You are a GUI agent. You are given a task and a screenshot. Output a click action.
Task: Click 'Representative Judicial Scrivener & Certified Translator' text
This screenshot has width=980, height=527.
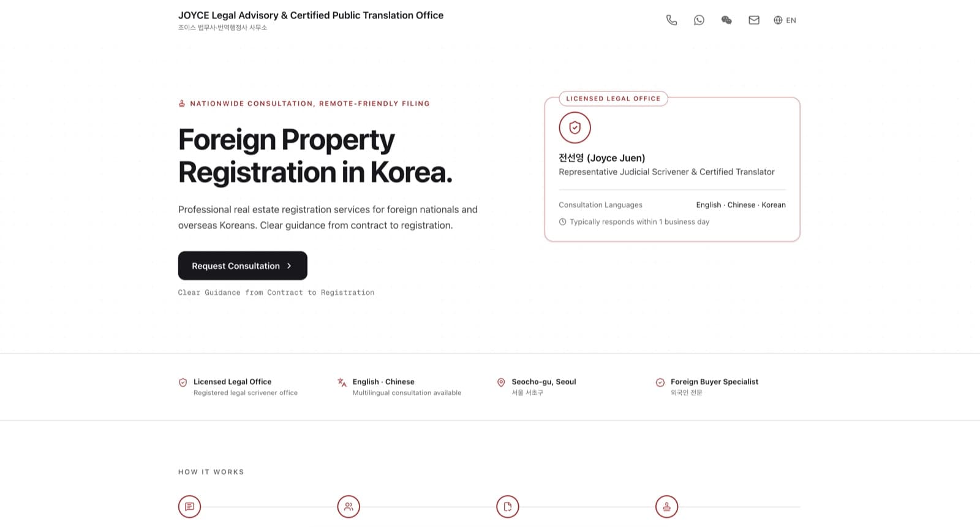666,172
